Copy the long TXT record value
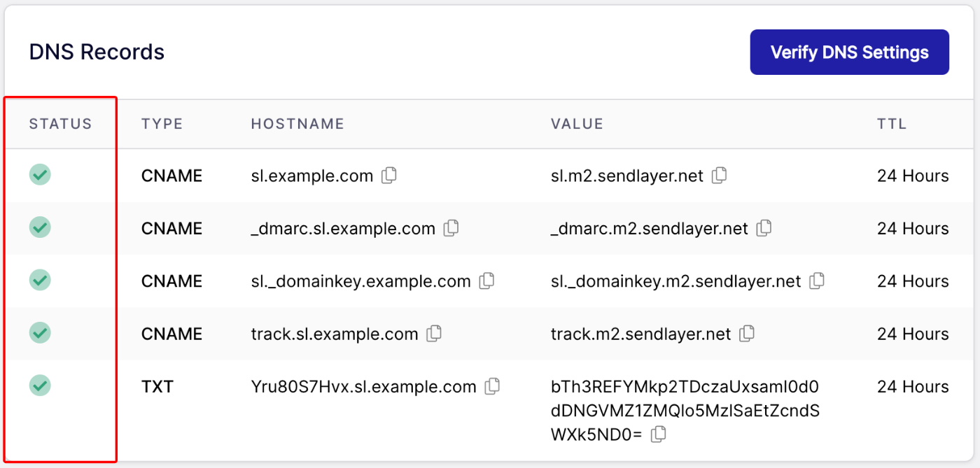This screenshot has height=468, width=980. pyautogui.click(x=658, y=434)
